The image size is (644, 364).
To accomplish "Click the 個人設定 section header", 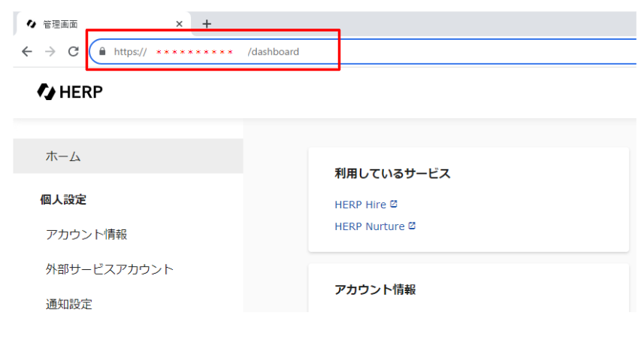I will point(63,199).
